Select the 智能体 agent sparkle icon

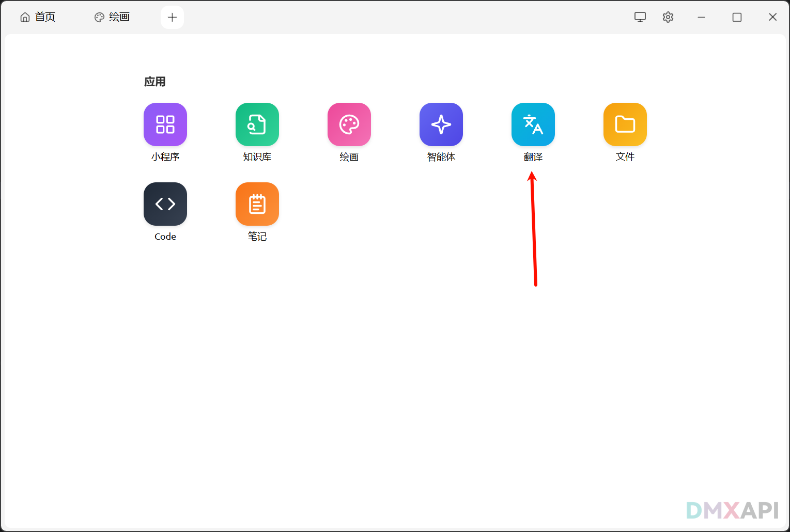coord(441,124)
